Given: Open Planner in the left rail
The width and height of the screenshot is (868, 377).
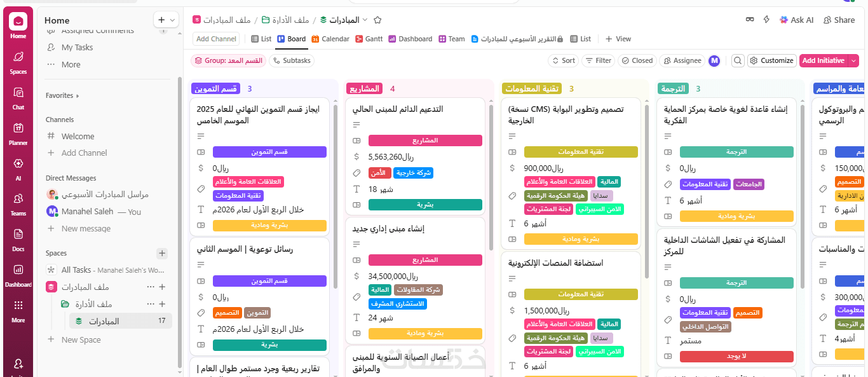Looking at the screenshot, I should pos(18,133).
